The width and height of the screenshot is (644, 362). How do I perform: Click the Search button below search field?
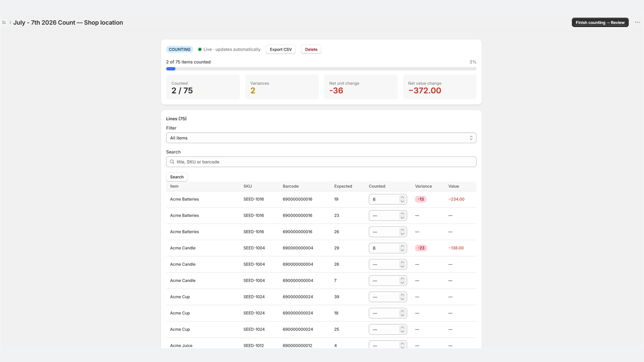(x=177, y=177)
